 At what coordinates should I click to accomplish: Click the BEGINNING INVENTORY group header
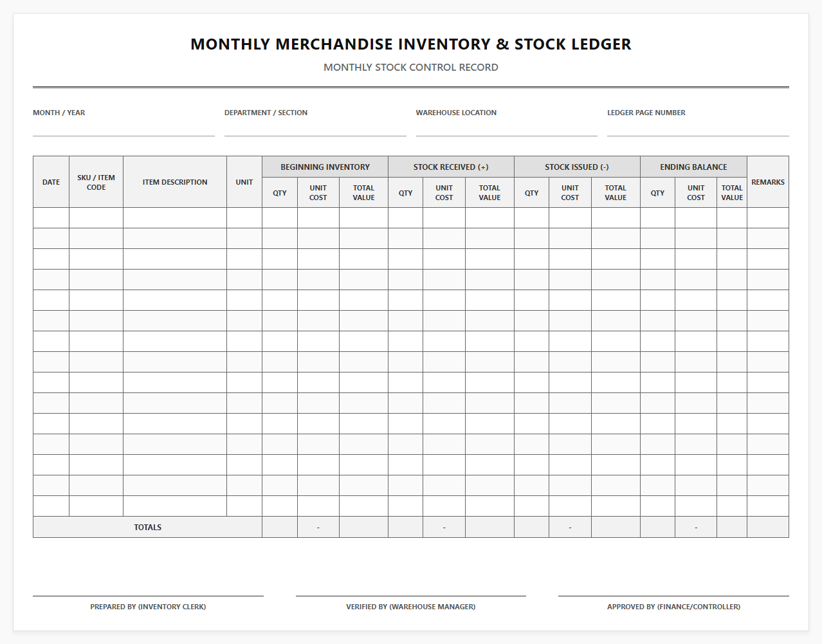(325, 167)
